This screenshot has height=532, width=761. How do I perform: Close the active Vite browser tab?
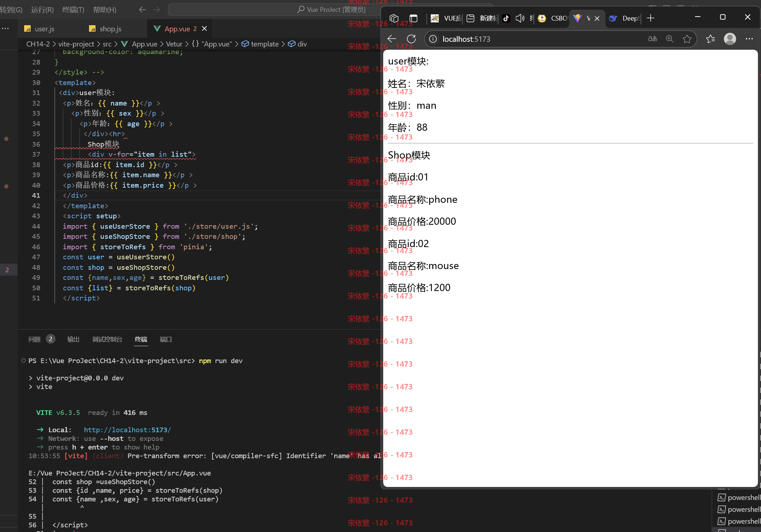point(597,18)
